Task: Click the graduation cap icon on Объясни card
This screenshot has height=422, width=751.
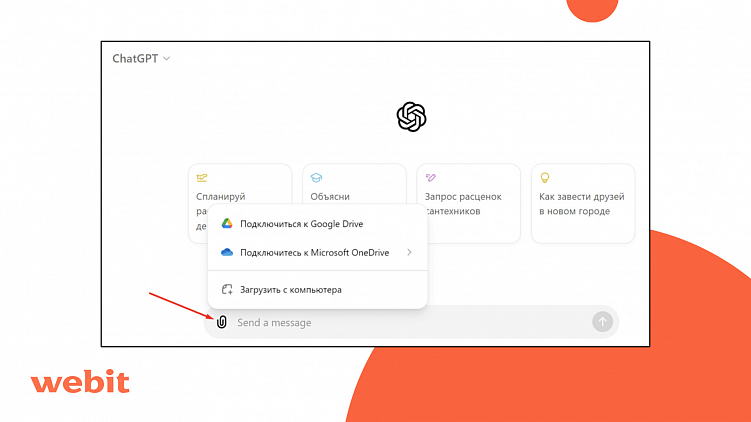Action: click(x=316, y=178)
